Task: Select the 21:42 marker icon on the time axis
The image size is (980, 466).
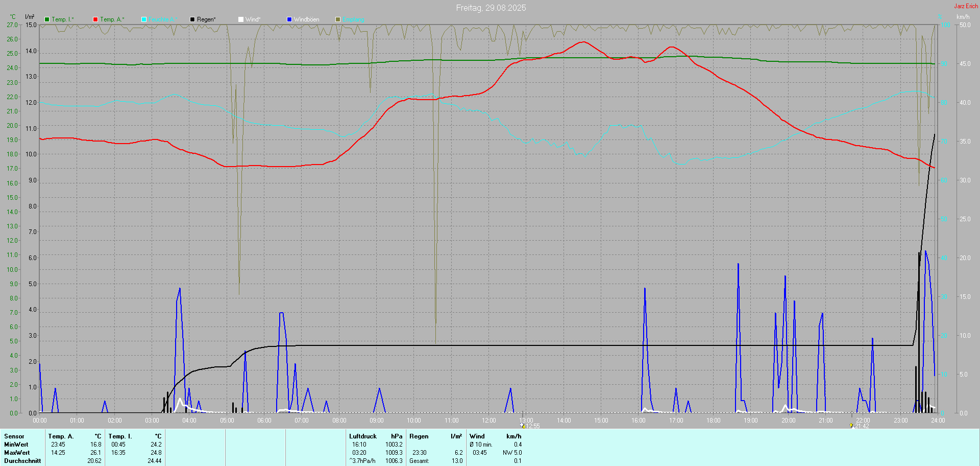Action: tap(851, 426)
